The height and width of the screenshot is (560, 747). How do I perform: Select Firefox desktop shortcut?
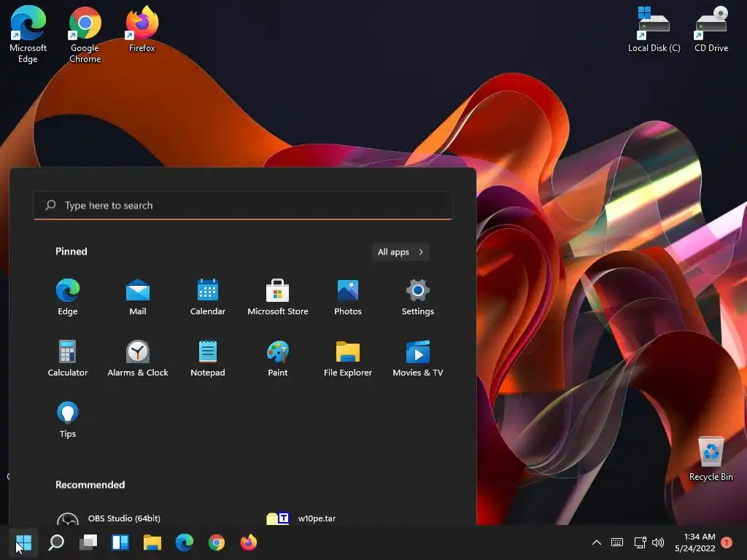click(x=142, y=28)
